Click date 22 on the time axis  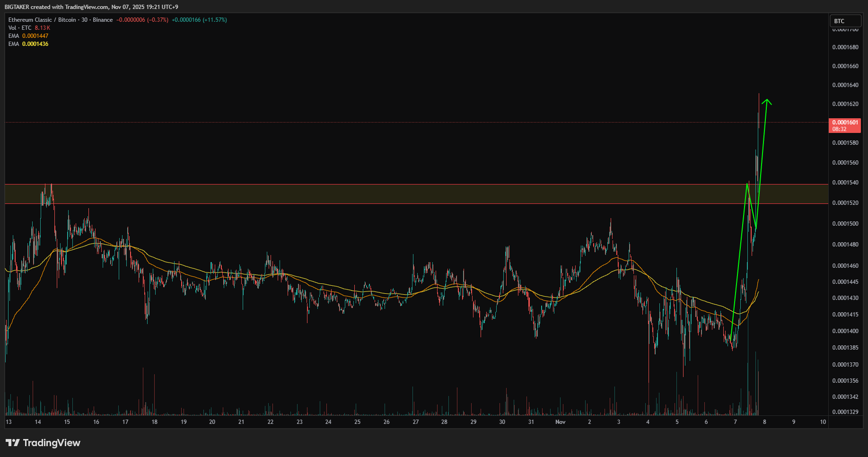tap(270, 422)
